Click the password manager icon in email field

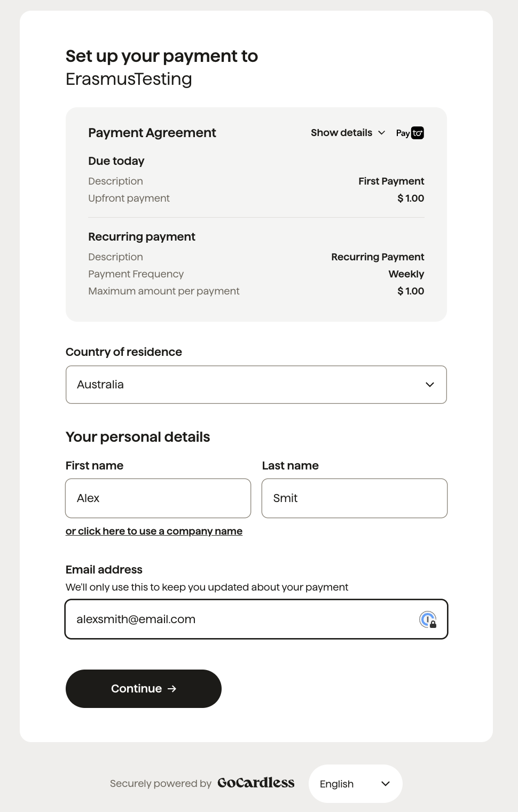pos(428,619)
